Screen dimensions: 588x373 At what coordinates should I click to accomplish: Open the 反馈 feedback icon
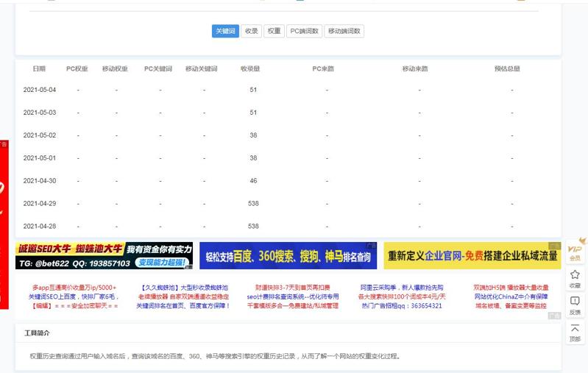click(x=575, y=305)
